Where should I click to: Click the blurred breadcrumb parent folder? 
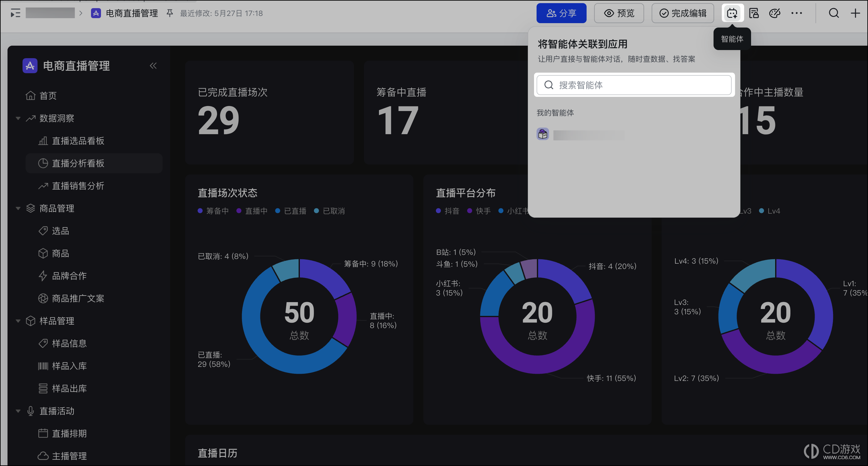click(50, 13)
